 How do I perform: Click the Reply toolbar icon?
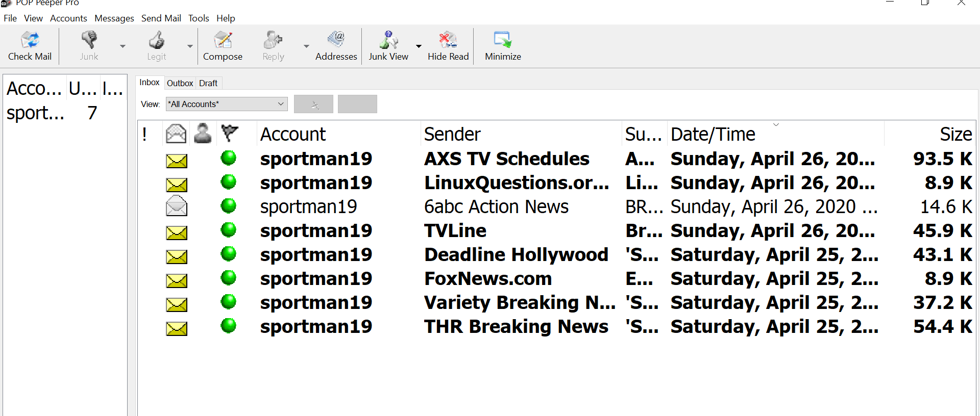[x=273, y=40]
